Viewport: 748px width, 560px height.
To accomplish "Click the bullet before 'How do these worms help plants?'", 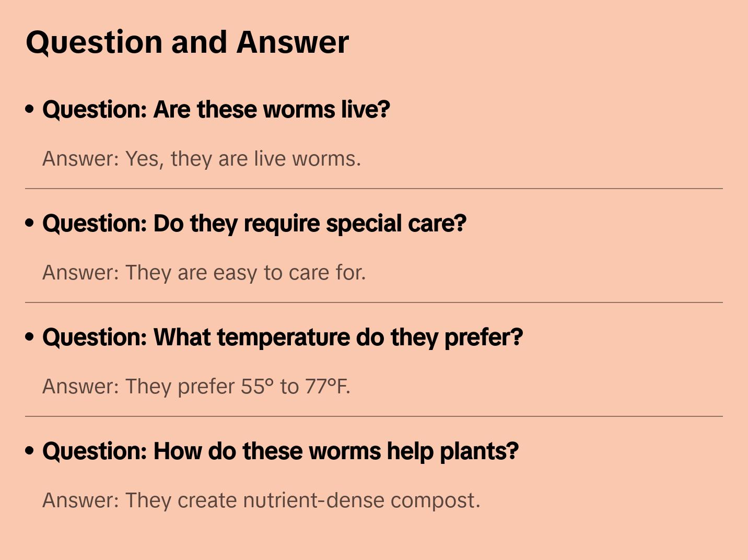I will pyautogui.click(x=30, y=451).
